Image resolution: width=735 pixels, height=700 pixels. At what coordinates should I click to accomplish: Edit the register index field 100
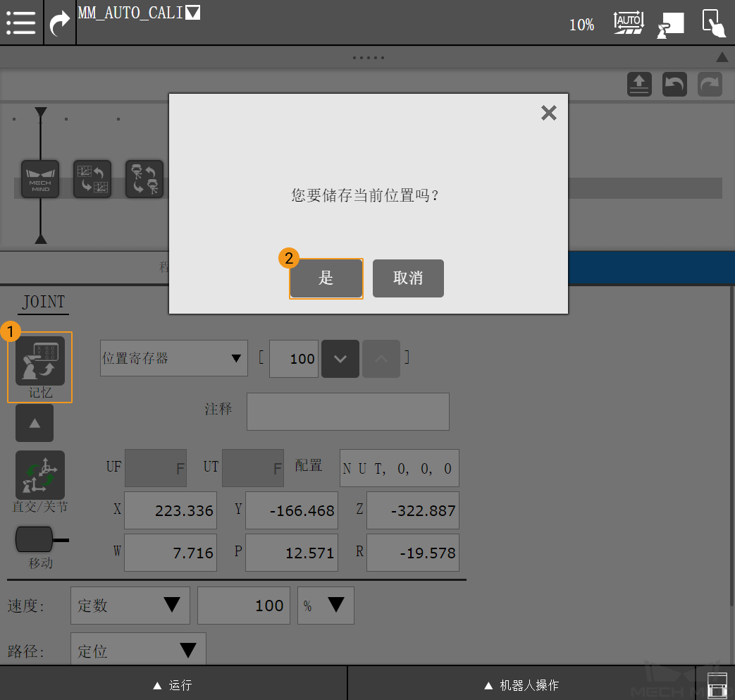point(294,359)
